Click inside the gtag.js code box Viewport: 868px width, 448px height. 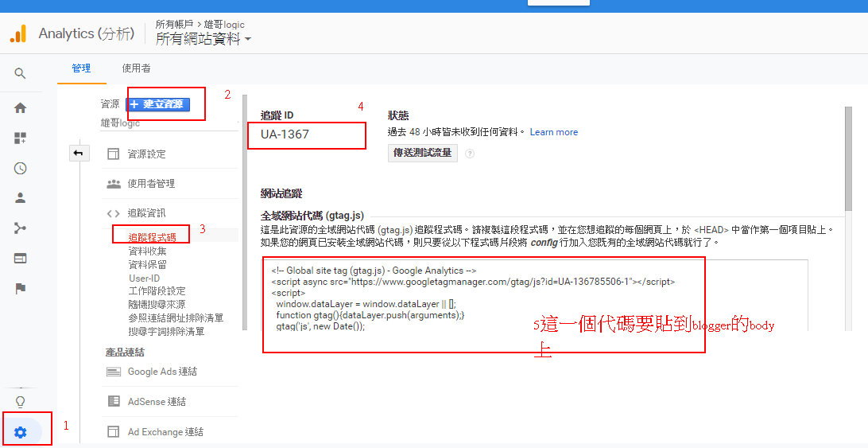click(x=535, y=295)
